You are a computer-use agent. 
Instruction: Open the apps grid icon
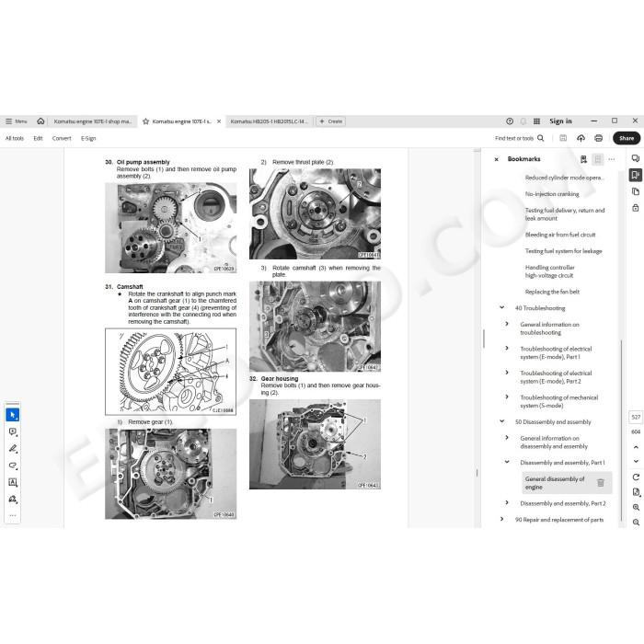pyautogui.click(x=536, y=121)
